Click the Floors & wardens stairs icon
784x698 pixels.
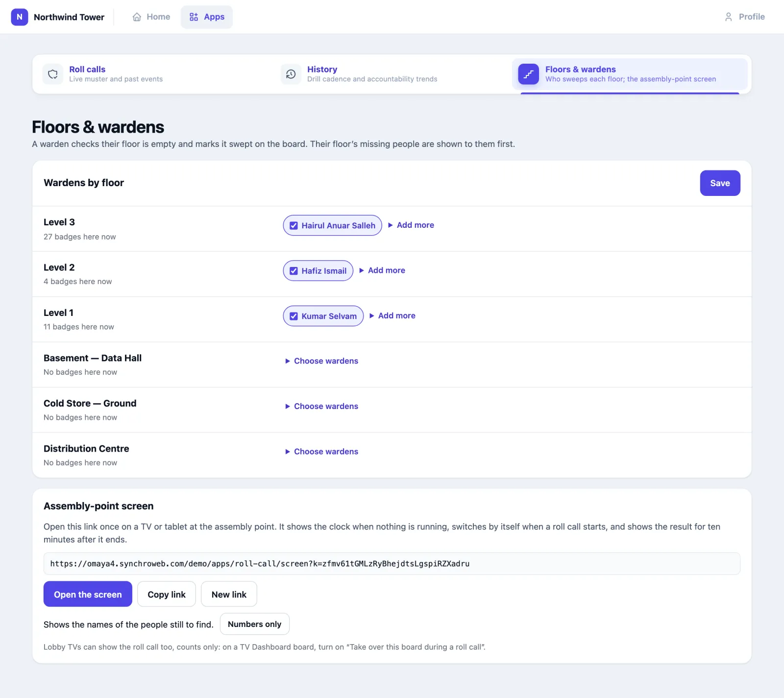click(x=529, y=74)
